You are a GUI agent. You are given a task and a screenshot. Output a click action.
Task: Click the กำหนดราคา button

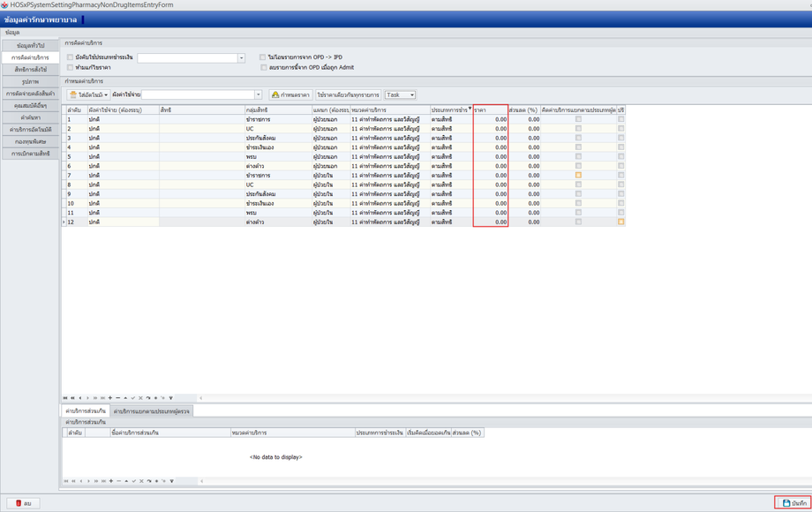pos(290,94)
